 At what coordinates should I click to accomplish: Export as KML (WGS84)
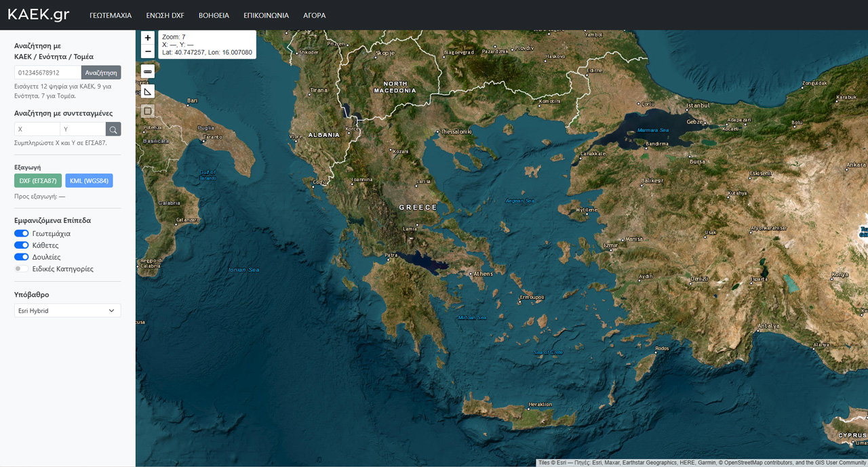89,180
